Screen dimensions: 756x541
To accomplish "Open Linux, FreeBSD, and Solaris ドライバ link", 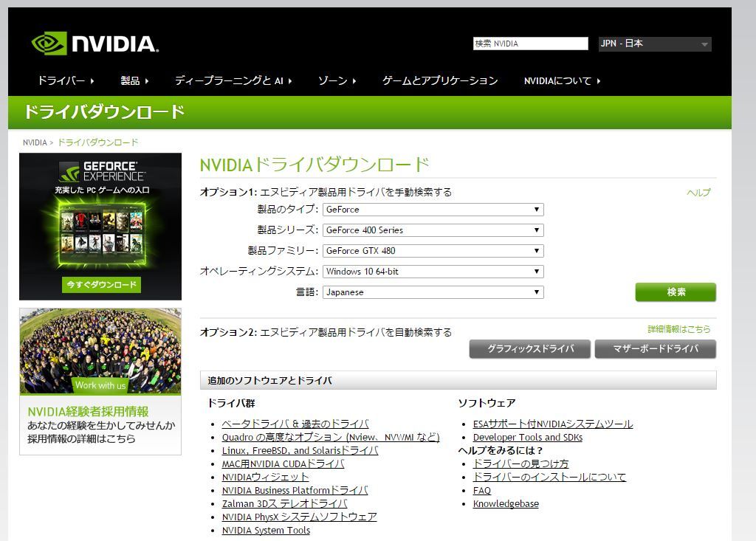I will 300,450.
